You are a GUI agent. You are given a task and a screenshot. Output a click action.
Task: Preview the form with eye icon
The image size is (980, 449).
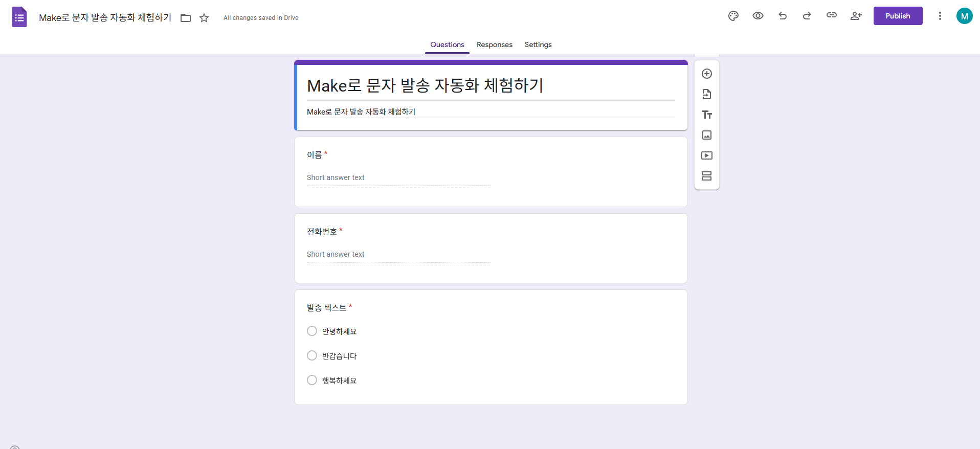(x=758, y=16)
